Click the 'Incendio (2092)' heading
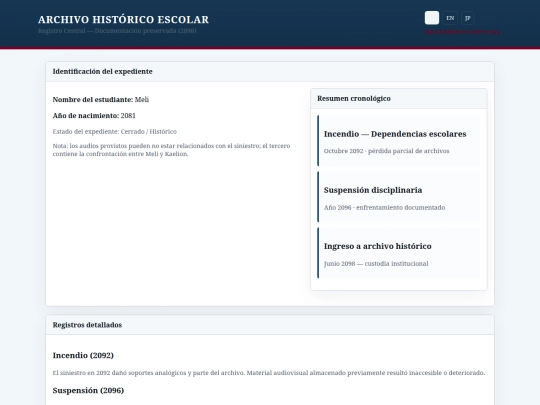Screen dimensions: 540x405 (83, 355)
